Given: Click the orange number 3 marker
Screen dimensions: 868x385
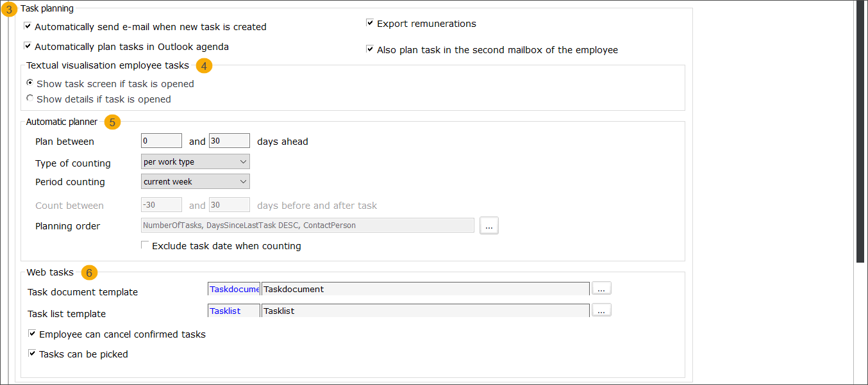Looking at the screenshot, I should [x=8, y=10].
